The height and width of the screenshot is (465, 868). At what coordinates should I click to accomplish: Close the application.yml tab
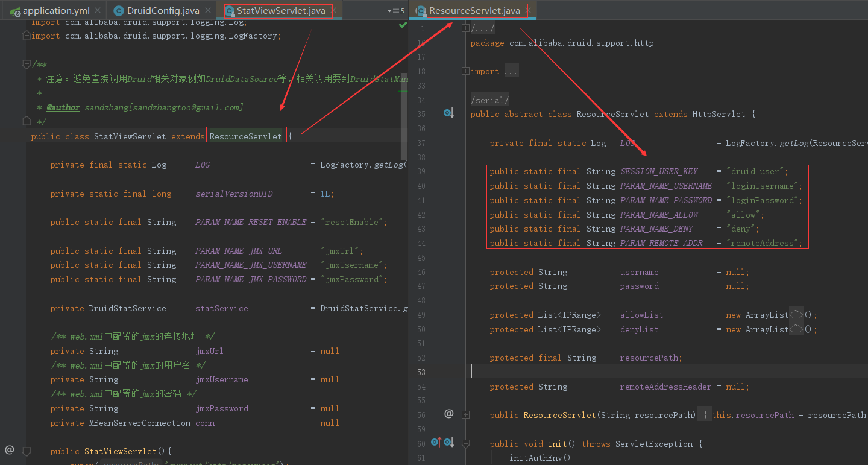pyautogui.click(x=99, y=10)
